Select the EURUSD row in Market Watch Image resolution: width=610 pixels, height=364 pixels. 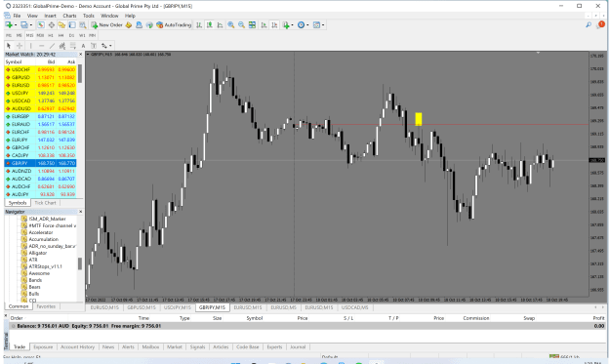click(40, 85)
